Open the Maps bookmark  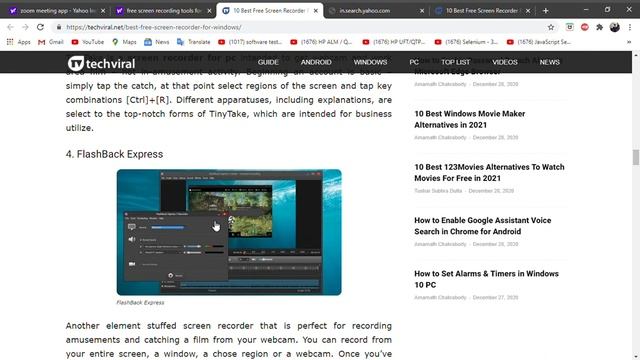(124, 42)
